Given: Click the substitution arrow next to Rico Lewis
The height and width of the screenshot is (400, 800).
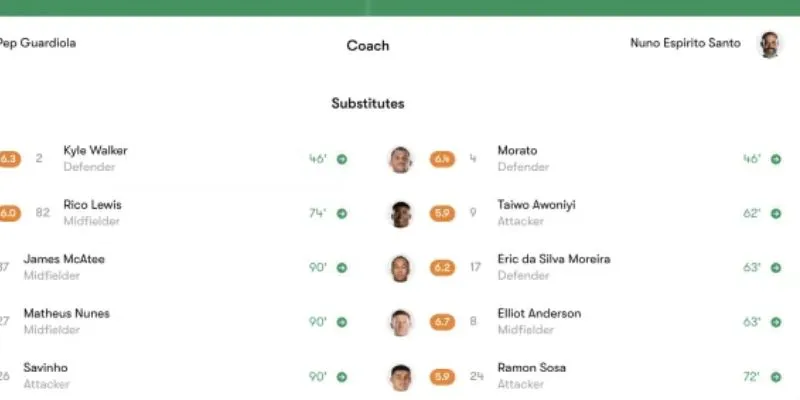Looking at the screenshot, I should 342,213.
